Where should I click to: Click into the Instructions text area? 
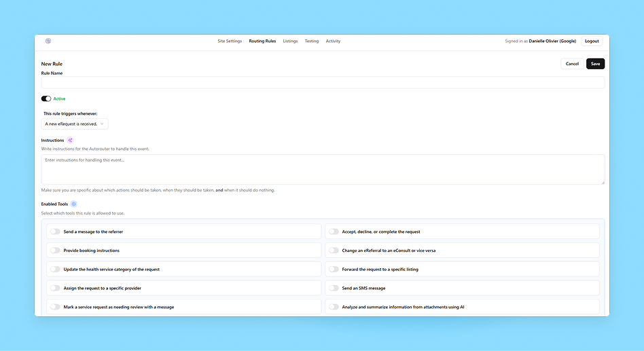[323, 170]
